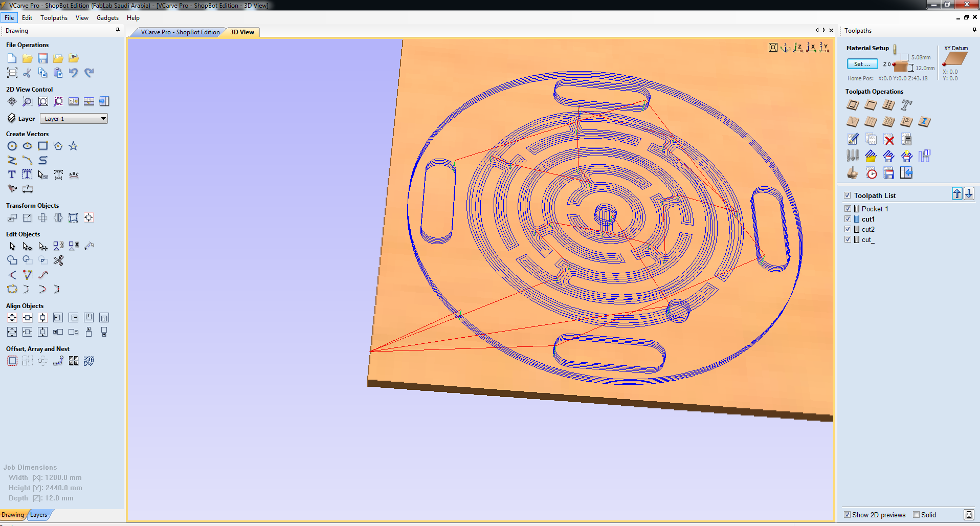Enable the Solid checkbox
The height and width of the screenshot is (526, 980).
point(915,515)
